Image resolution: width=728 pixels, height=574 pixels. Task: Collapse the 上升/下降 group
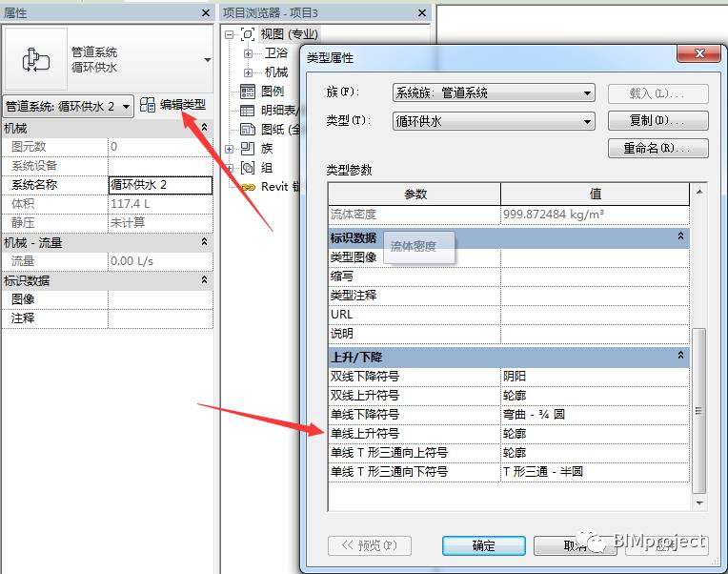(x=680, y=356)
